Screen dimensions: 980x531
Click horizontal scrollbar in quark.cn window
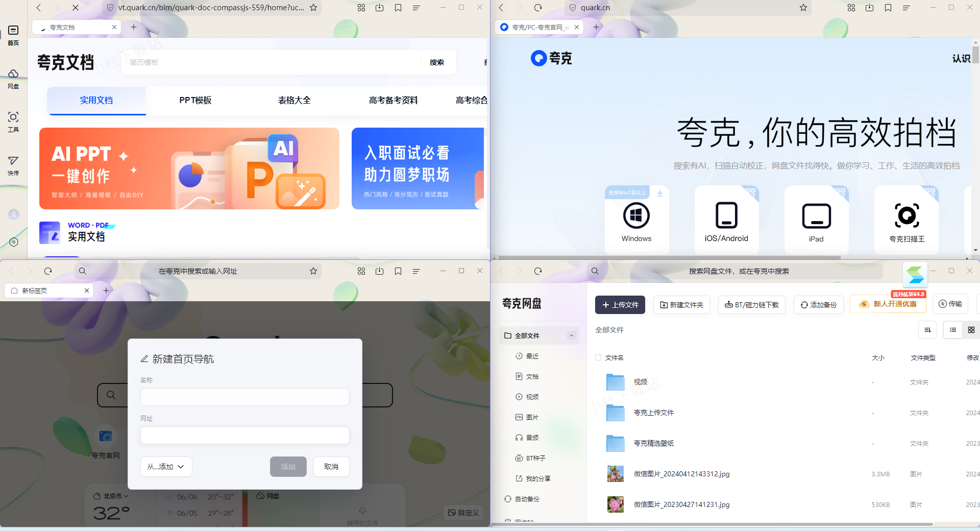click(669, 257)
